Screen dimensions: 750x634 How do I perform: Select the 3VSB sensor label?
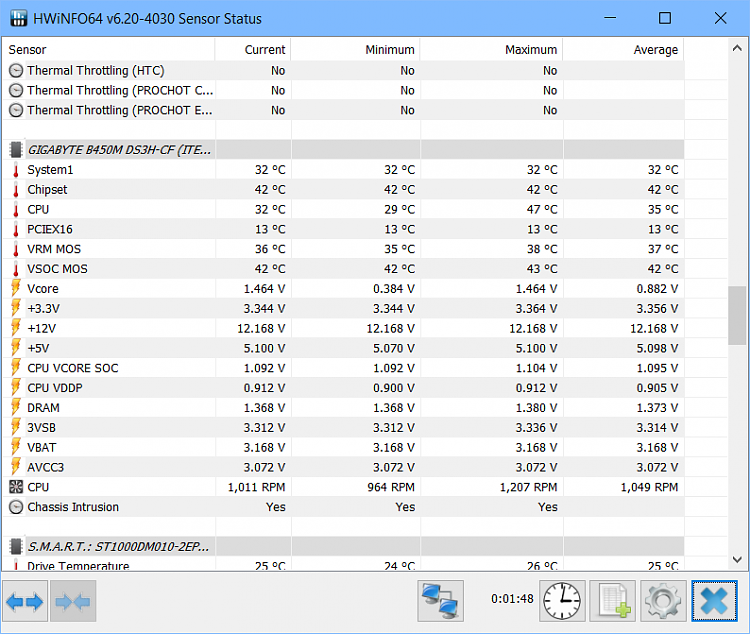click(x=41, y=428)
